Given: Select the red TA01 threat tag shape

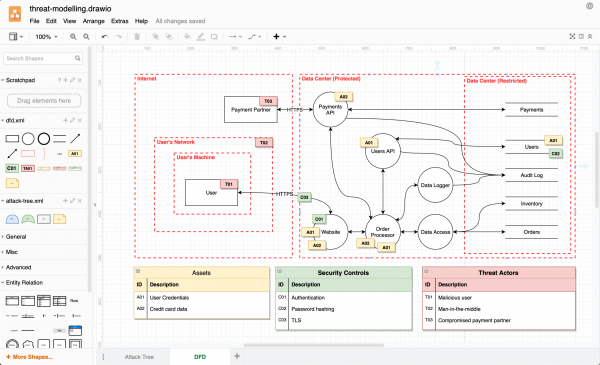Looking at the screenshot, I should 28,168.
